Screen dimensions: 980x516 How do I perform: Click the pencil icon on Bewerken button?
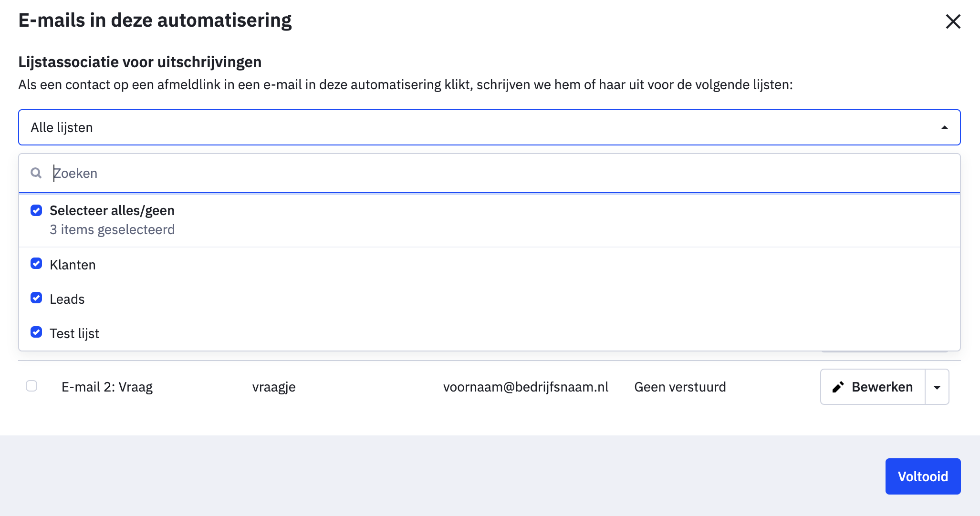(x=839, y=387)
